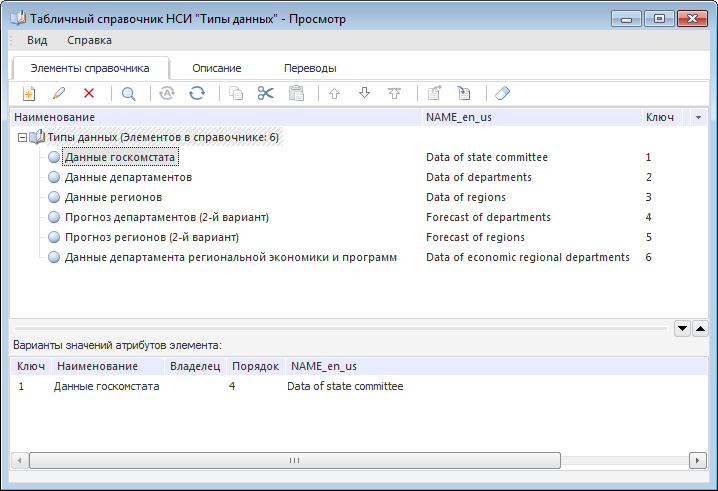Select the Типы данных root node
This screenshot has width=718, height=491.
[x=163, y=137]
